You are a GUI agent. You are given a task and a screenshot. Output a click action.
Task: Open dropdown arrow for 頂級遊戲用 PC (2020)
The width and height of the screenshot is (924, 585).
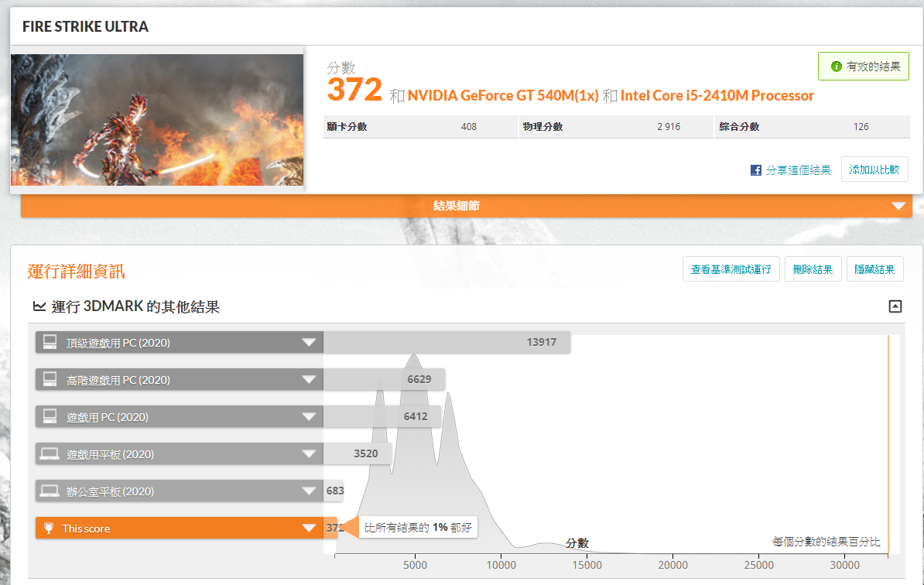tap(309, 342)
